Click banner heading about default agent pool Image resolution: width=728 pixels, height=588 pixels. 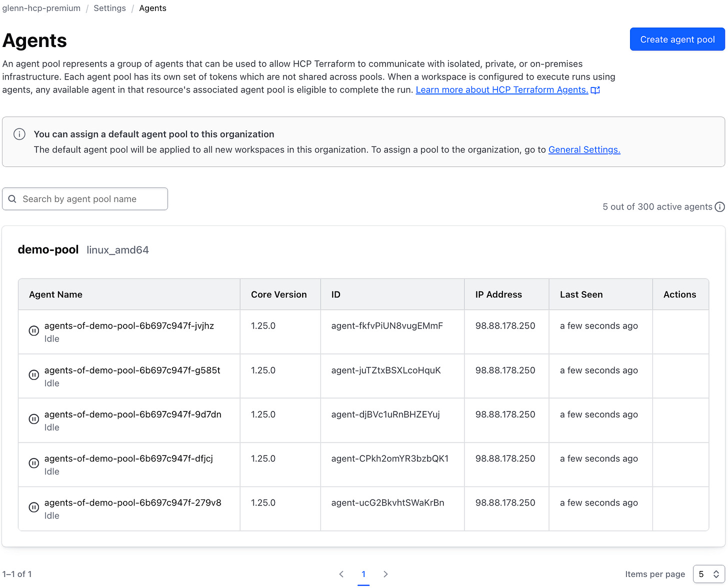[x=154, y=134]
